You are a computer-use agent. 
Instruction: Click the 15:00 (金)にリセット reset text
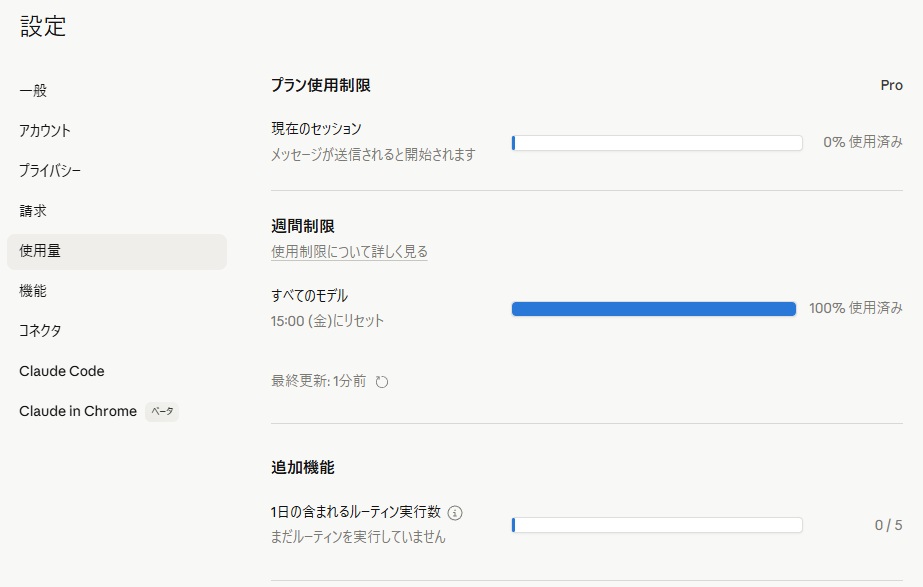327,321
